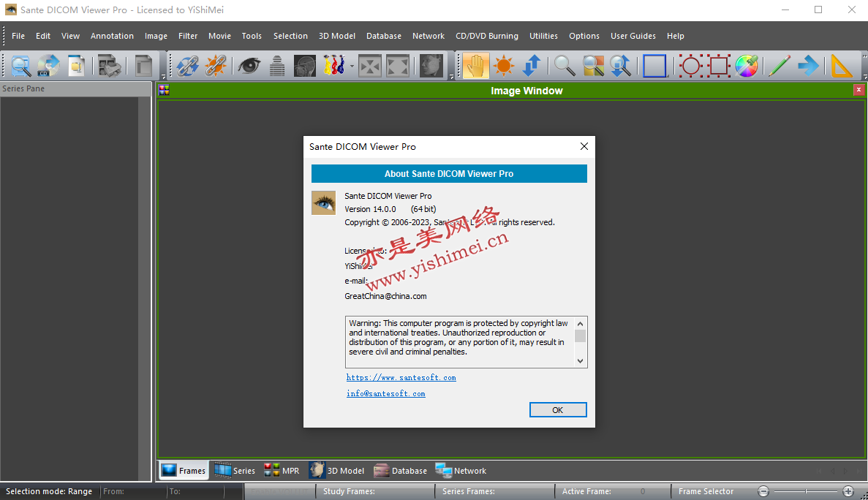The height and width of the screenshot is (500, 868).
Task: Open the CD/DVD import toolbar icon
Action: click(48, 66)
